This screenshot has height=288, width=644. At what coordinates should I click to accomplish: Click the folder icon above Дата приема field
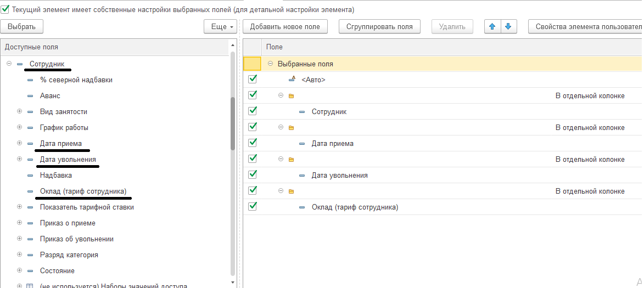(x=291, y=128)
